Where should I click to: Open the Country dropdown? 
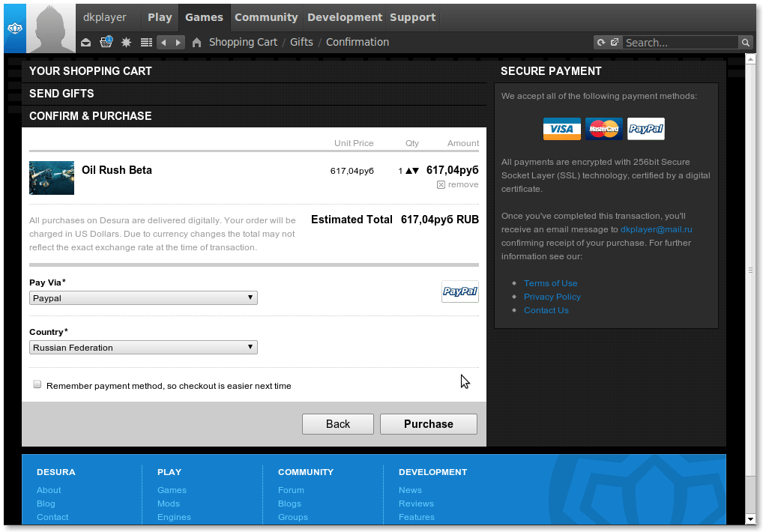pos(143,348)
